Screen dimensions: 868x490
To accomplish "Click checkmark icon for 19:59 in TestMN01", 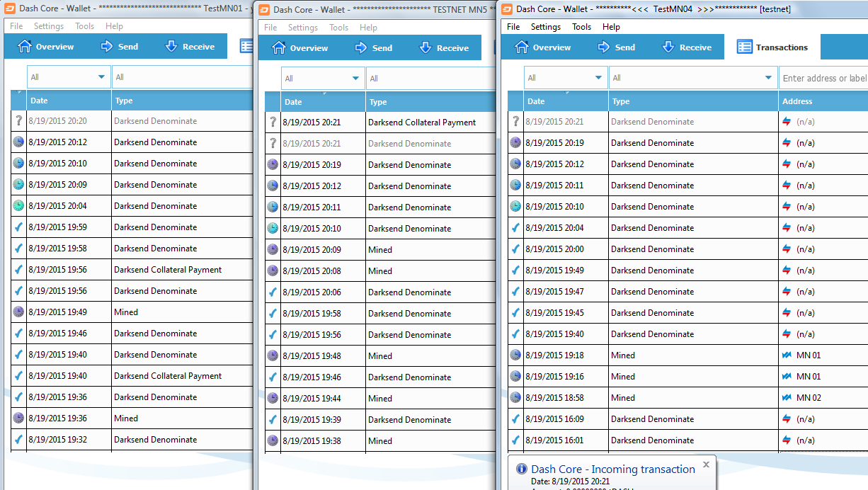I will click(18, 227).
